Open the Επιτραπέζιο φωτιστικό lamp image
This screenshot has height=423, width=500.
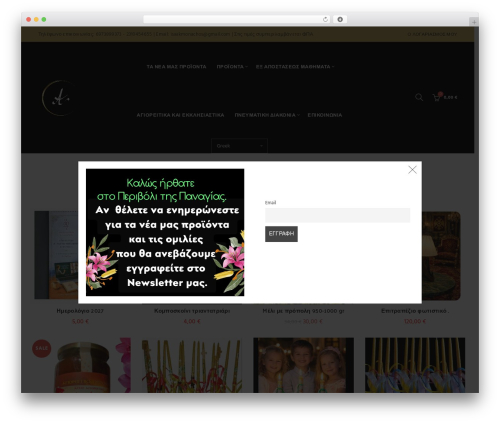(441, 256)
